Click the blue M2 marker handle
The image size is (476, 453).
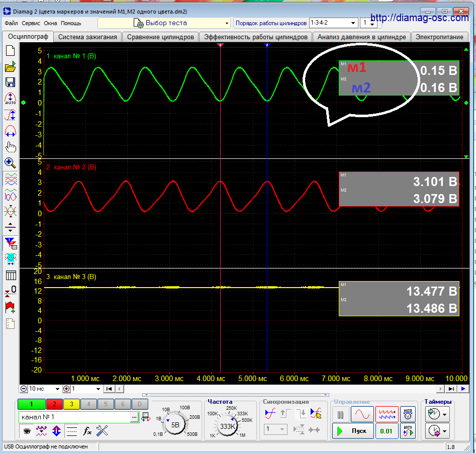point(267,45)
